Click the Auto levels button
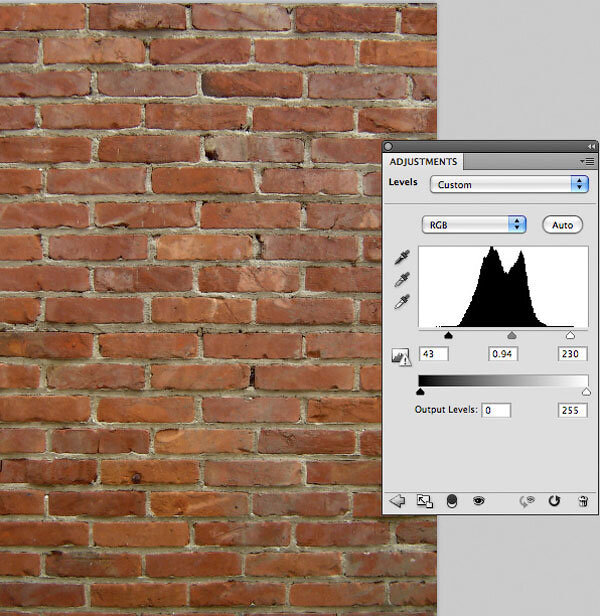 coord(562,225)
